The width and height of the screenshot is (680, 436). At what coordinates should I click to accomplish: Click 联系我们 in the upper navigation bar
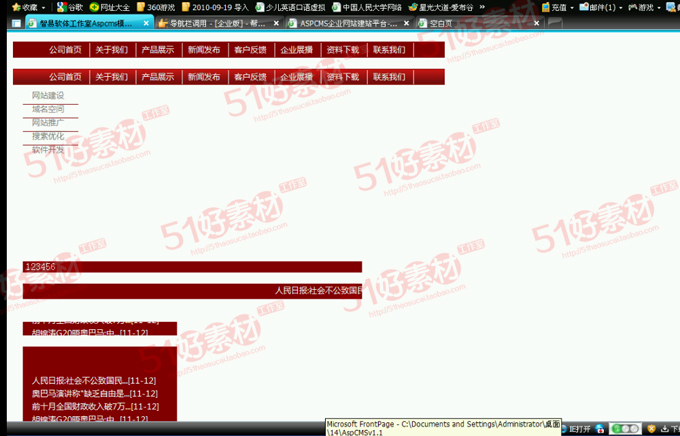point(389,50)
